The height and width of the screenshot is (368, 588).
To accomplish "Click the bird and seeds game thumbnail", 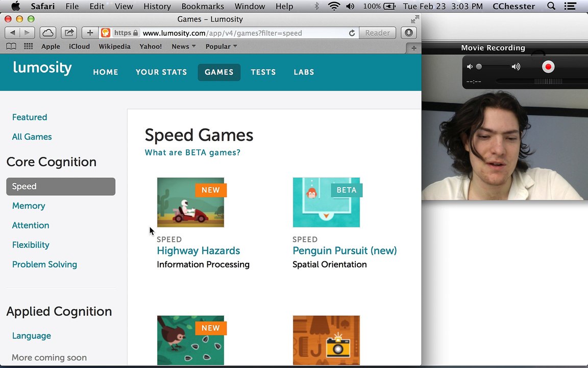I will tap(190, 340).
